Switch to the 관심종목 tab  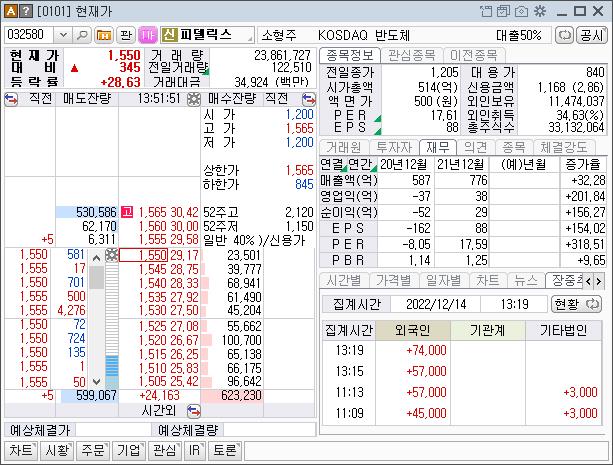click(412, 56)
